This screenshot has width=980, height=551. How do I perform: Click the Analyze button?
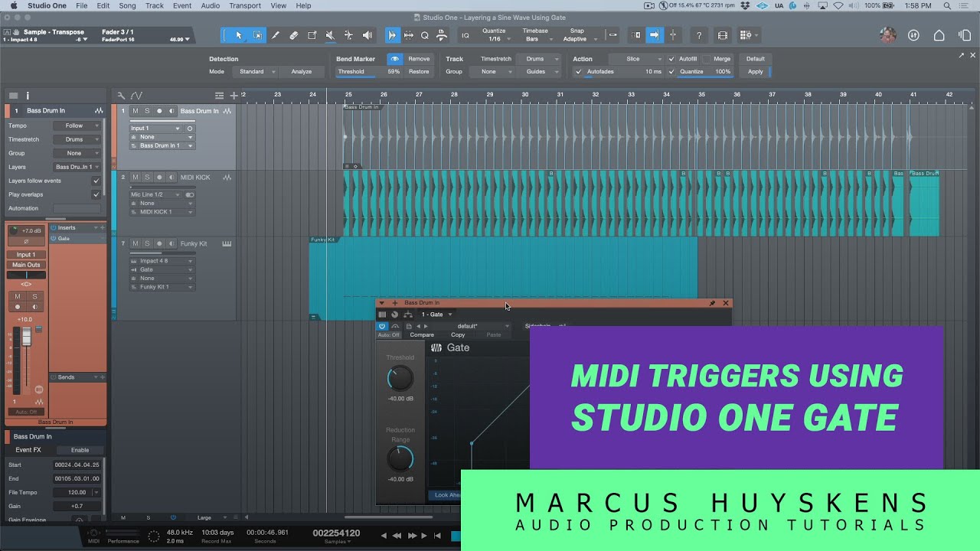(x=302, y=72)
